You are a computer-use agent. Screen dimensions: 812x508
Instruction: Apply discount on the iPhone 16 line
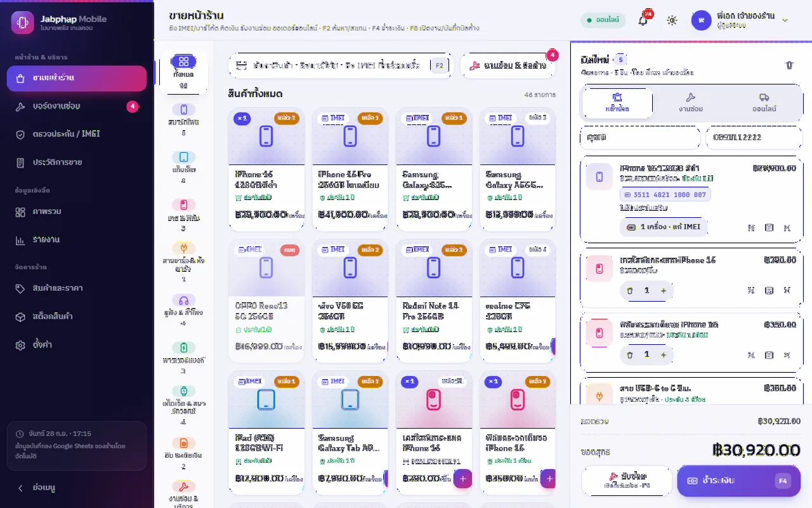[x=751, y=227]
